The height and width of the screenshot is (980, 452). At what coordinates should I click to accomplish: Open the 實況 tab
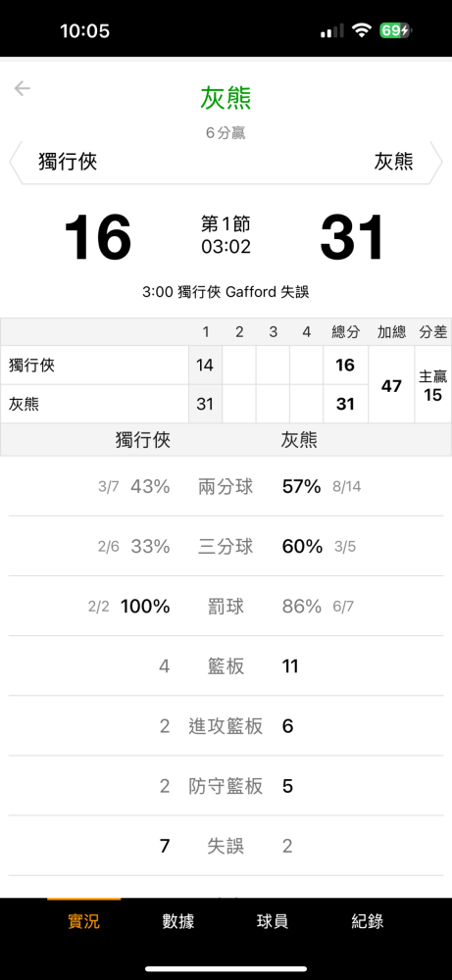click(83, 920)
